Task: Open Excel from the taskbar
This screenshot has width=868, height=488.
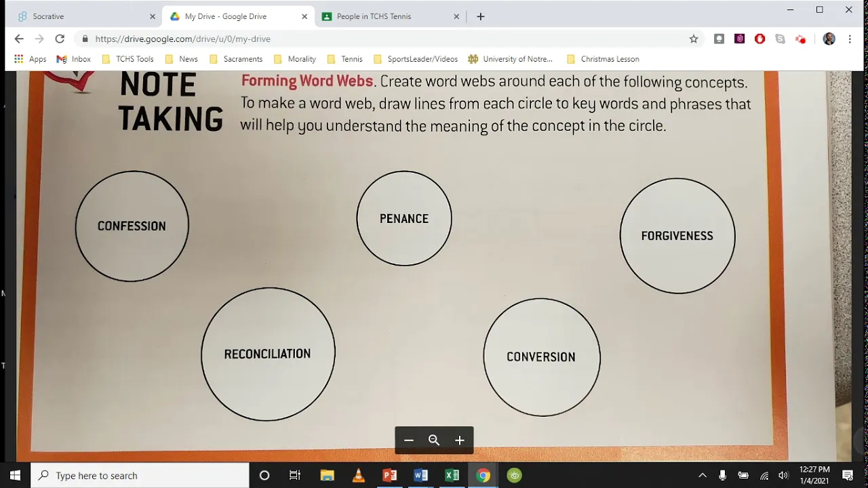Action: coord(452,475)
